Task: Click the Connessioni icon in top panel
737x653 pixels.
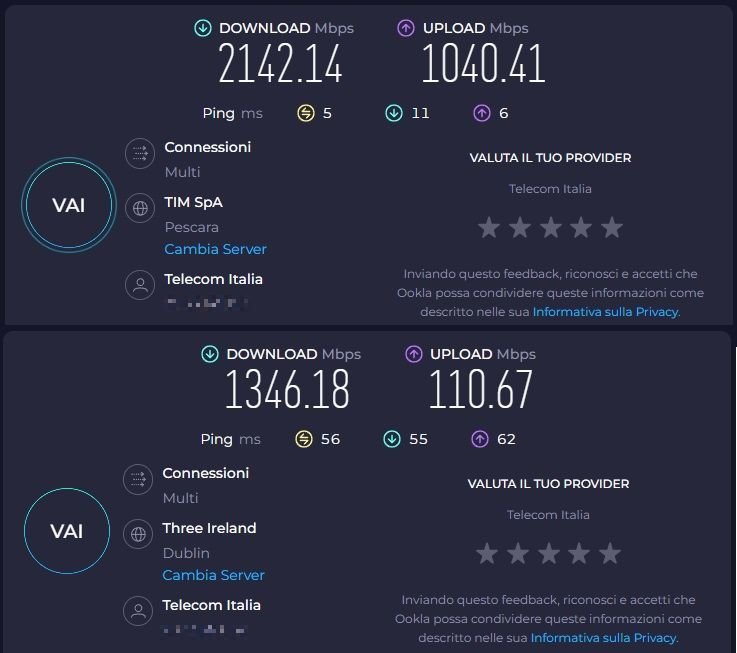Action: [x=140, y=154]
